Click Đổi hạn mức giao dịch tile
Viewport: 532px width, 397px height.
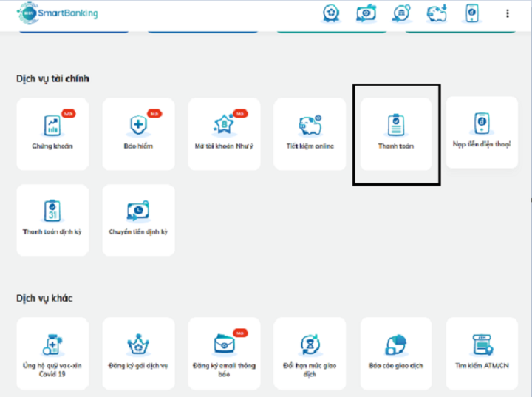310,353
